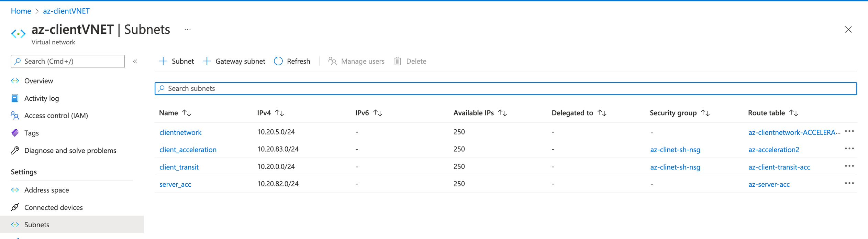Add a new Subnet with plus icon
The height and width of the screenshot is (239, 868).
coord(176,61)
